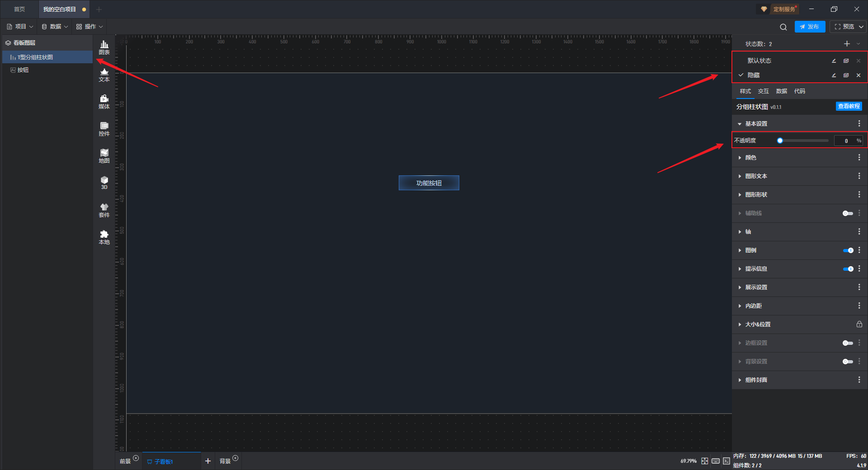868x470 pixels.
Task: Click the fit-to-screen icon beside zoom percentage
Action: (x=705, y=461)
